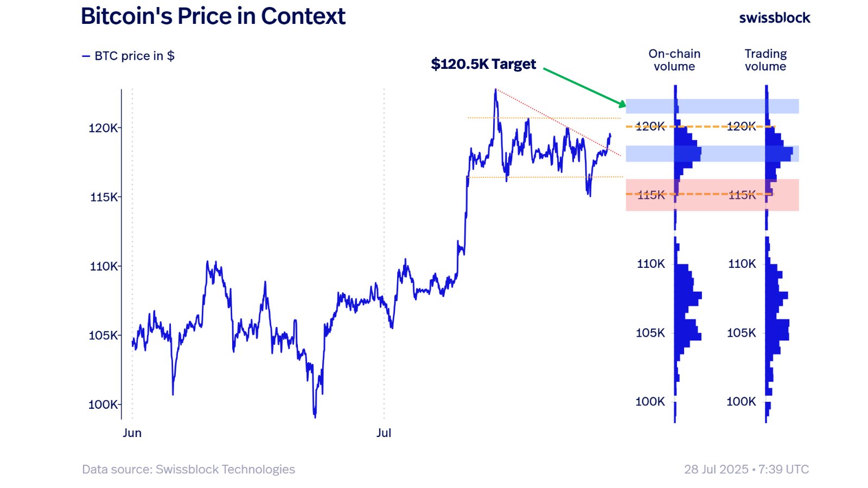
Task: Click the 100K tick on the price y-axis
Action: coord(103,404)
